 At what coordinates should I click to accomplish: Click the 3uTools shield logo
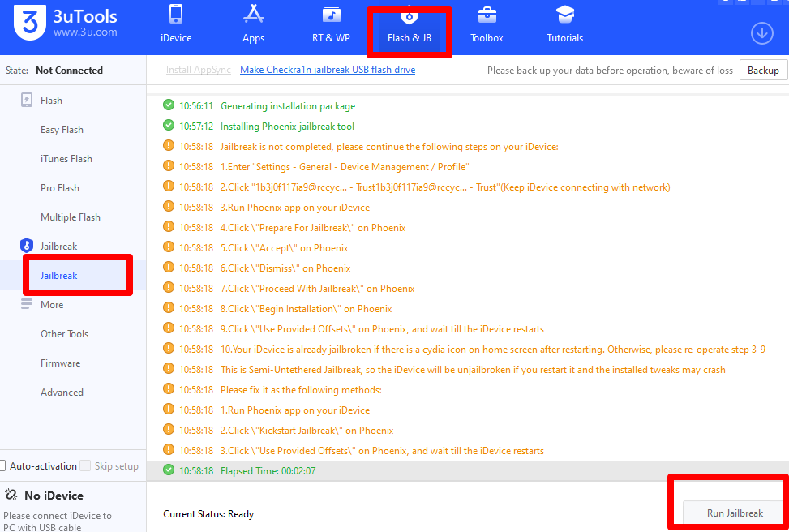(30, 24)
